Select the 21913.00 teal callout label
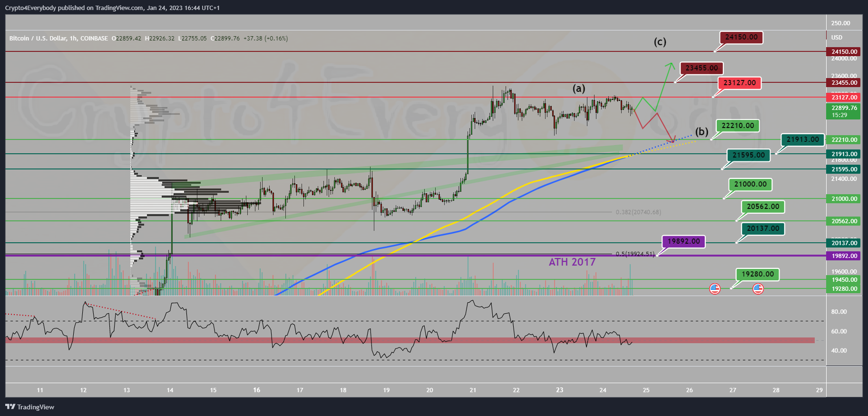Viewport: 868px width, 416px height. click(x=803, y=139)
